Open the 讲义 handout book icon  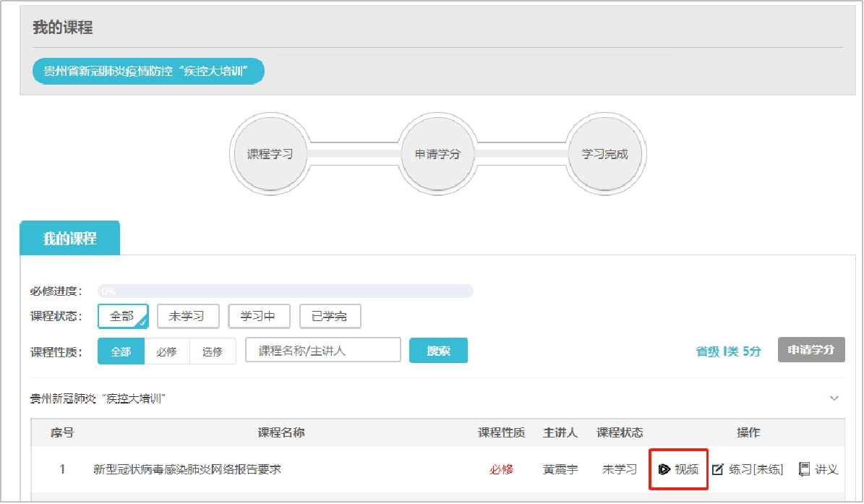click(x=805, y=469)
